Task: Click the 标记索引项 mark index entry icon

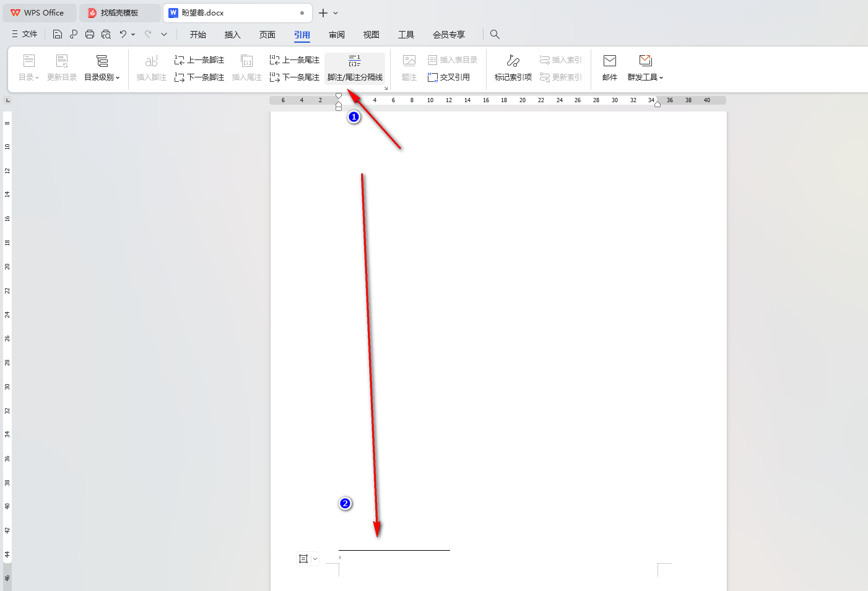Action: [513, 68]
